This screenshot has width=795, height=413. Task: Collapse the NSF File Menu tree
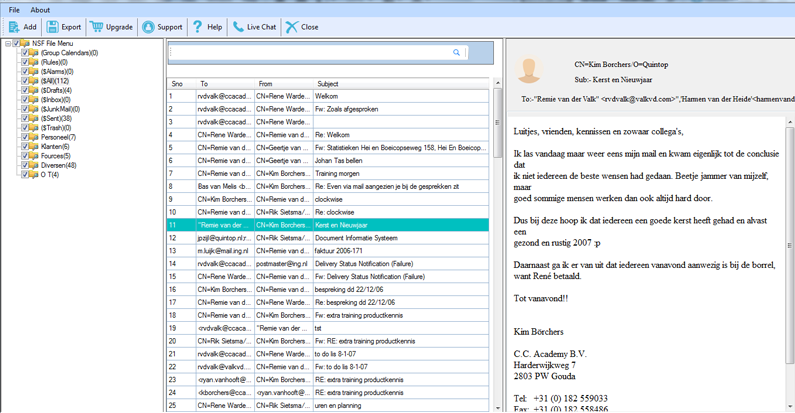point(8,44)
